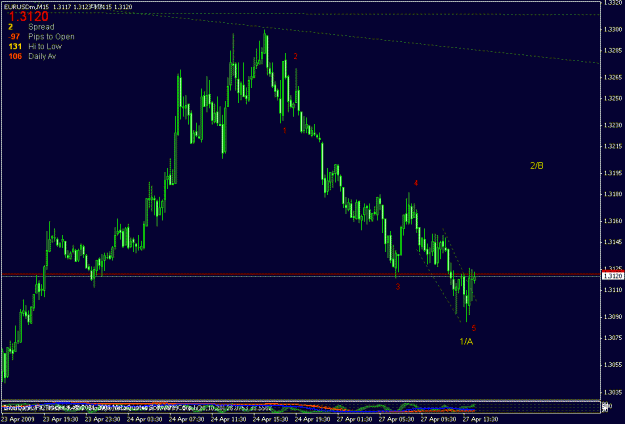The width and height of the screenshot is (625, 424).
Task: Click the '27 Apr 05:30' time axis label
Action: click(x=396, y=420)
